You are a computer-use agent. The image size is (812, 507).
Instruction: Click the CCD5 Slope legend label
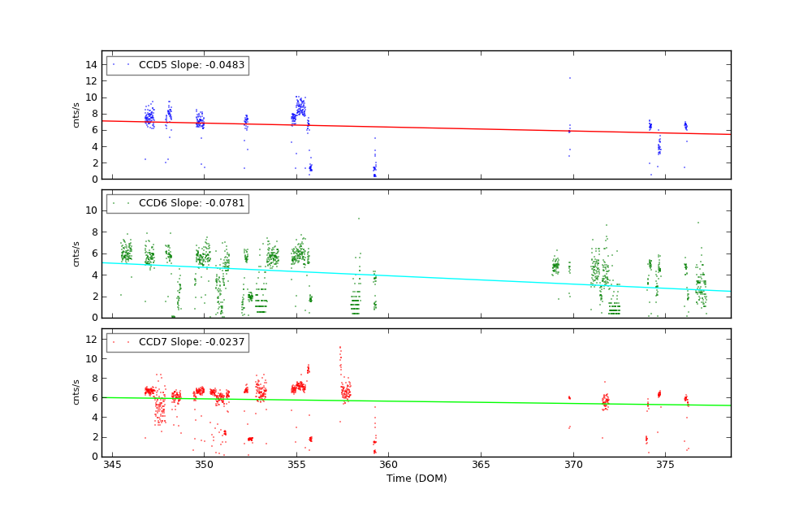191,65
